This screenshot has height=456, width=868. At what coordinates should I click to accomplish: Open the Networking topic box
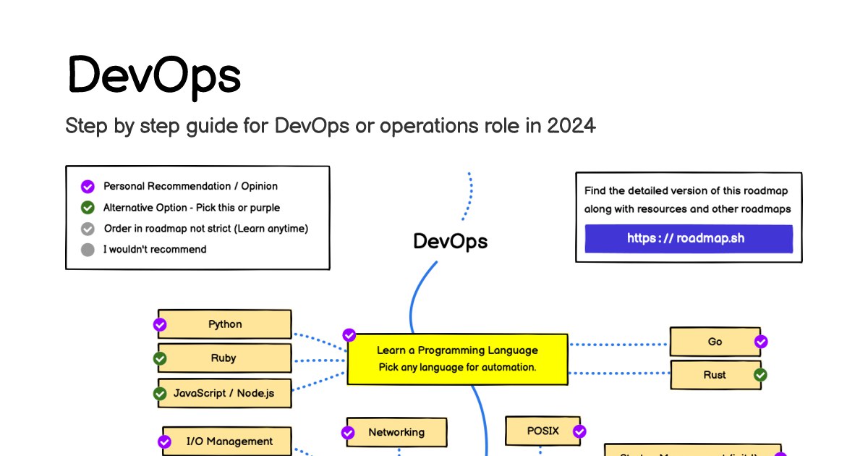coord(396,432)
